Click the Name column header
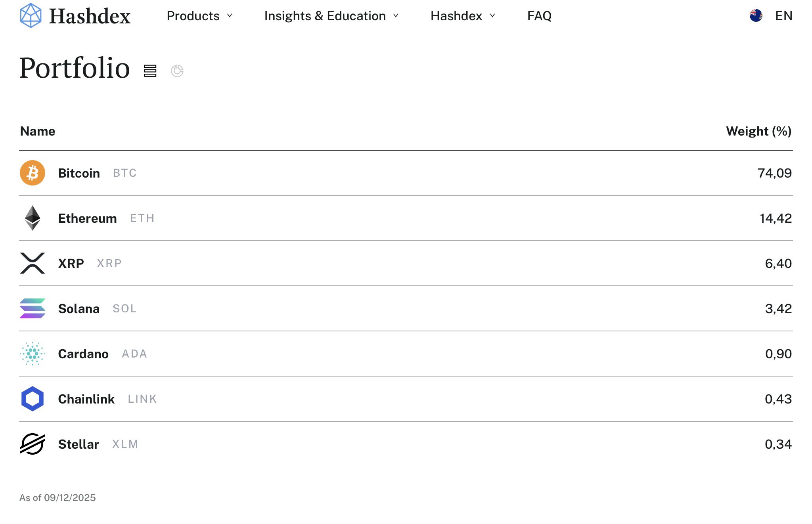 coord(38,131)
